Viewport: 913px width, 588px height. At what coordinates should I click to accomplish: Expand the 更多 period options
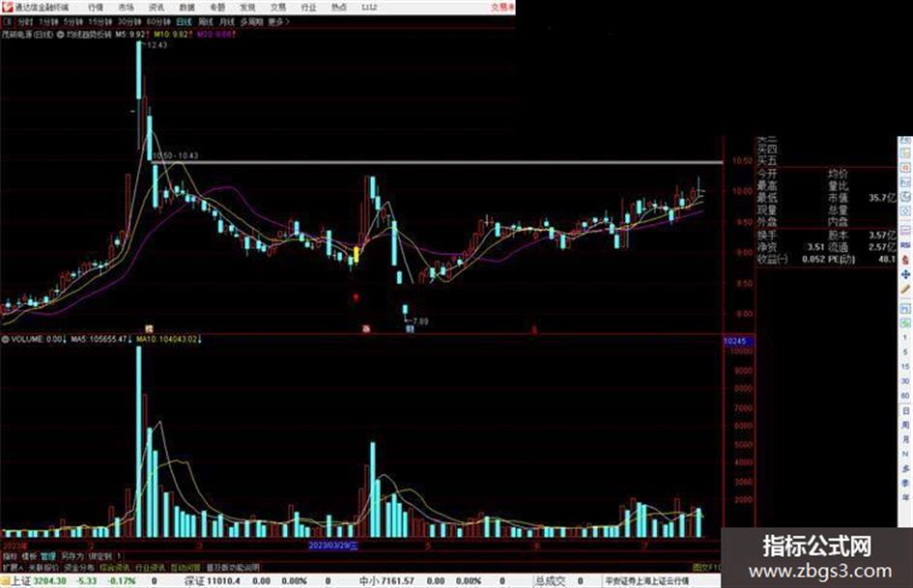[279, 21]
